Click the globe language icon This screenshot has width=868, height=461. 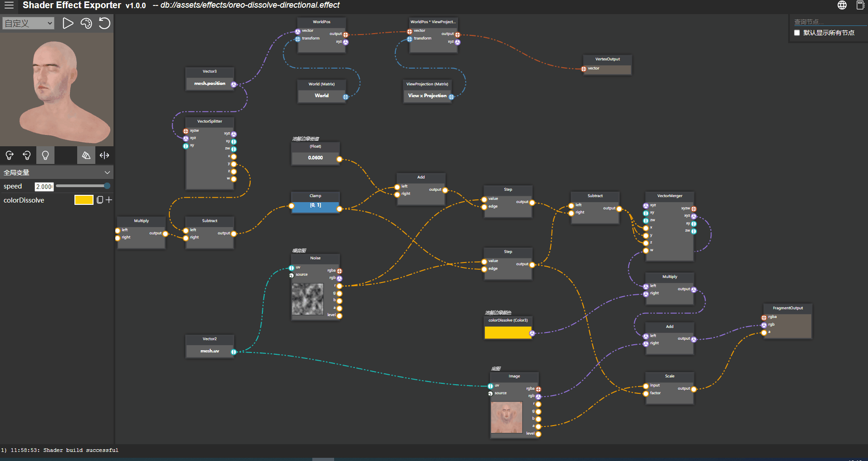(842, 5)
